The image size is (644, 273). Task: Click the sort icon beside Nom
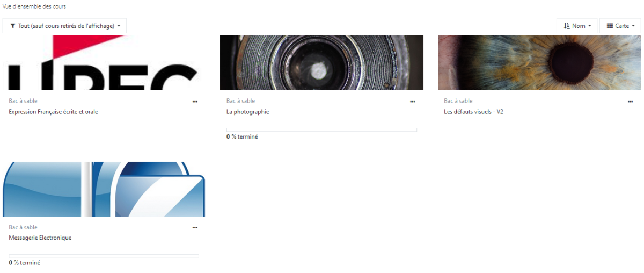pos(567,26)
